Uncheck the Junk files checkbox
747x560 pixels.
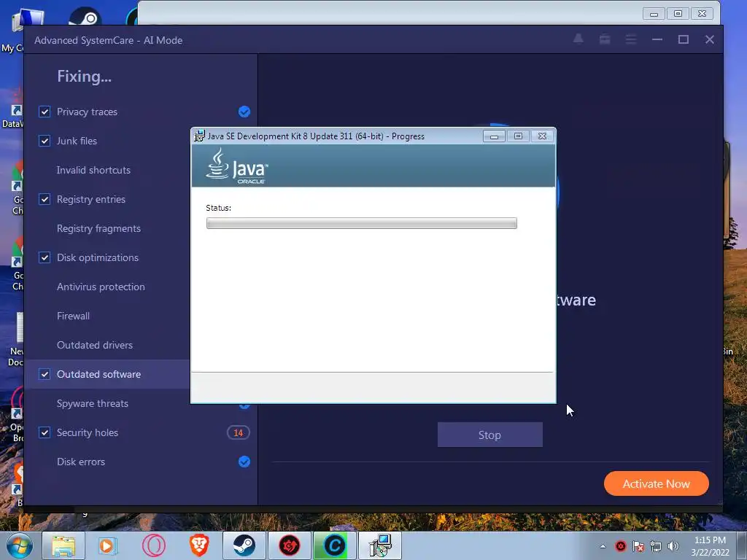(44, 141)
